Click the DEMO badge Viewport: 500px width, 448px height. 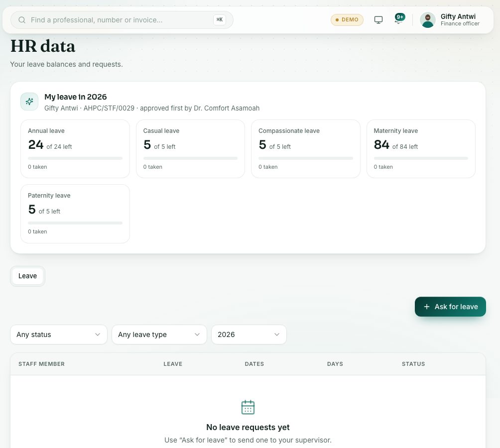[x=347, y=20]
